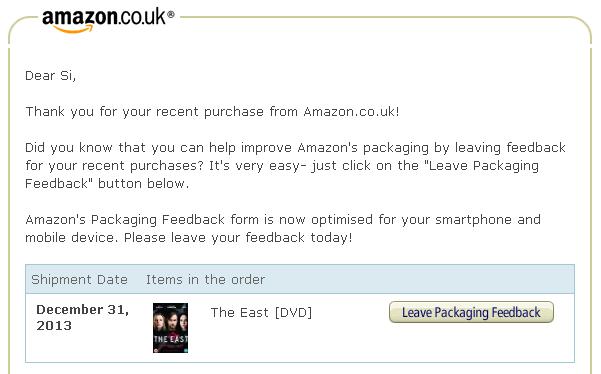Screen dimensions: 601x374
Task: Click the registered trademark symbol beside logo
Action: tap(171, 15)
